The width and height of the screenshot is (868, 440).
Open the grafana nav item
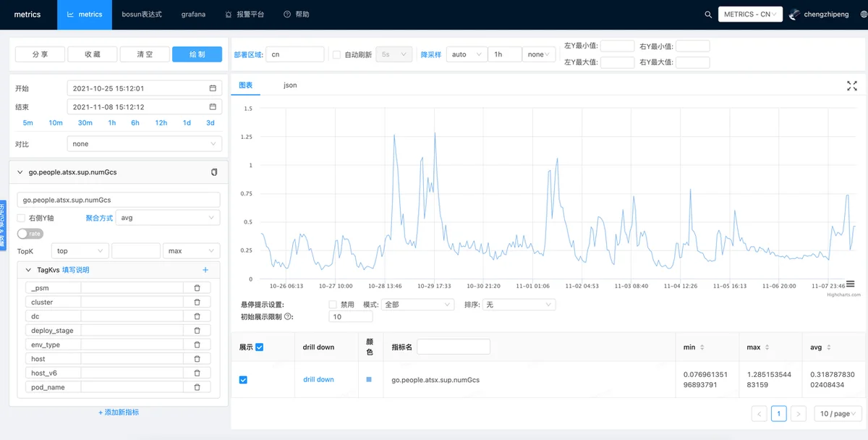click(x=193, y=14)
